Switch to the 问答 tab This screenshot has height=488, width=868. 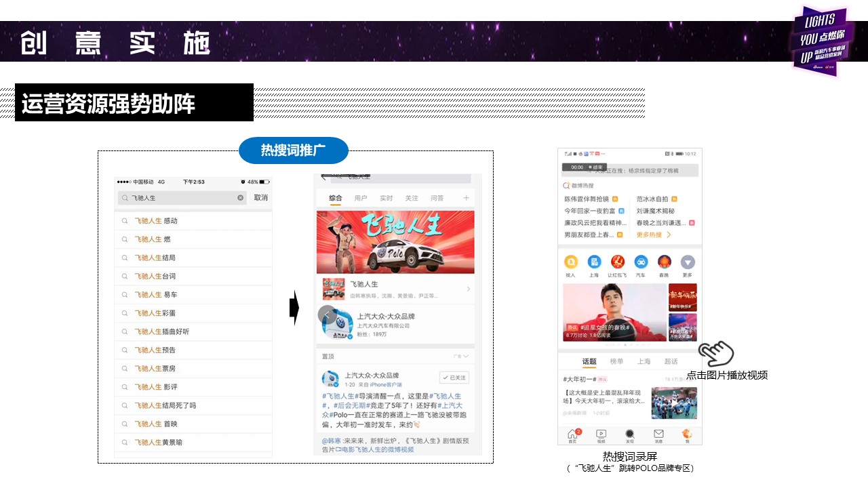pos(437,198)
